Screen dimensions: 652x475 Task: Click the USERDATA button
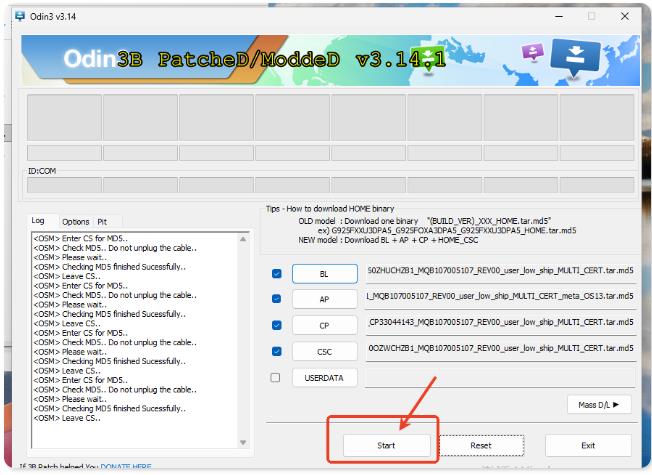tap(325, 378)
